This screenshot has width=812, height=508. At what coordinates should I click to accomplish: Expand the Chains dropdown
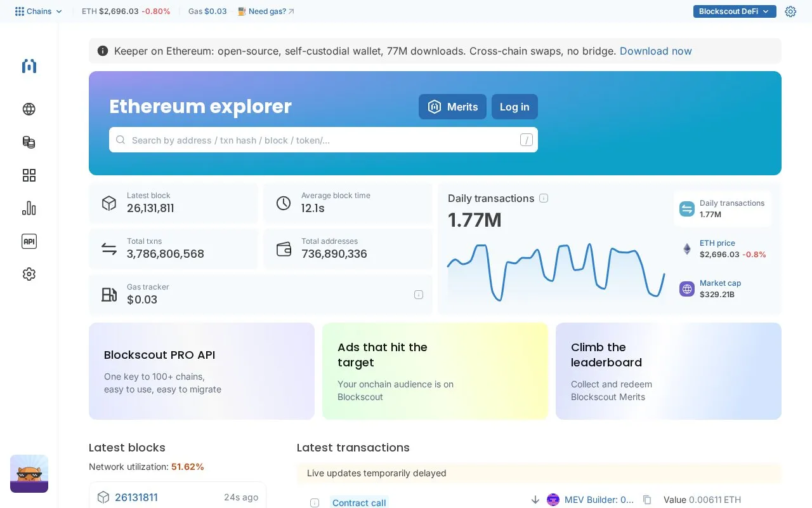[x=39, y=11]
